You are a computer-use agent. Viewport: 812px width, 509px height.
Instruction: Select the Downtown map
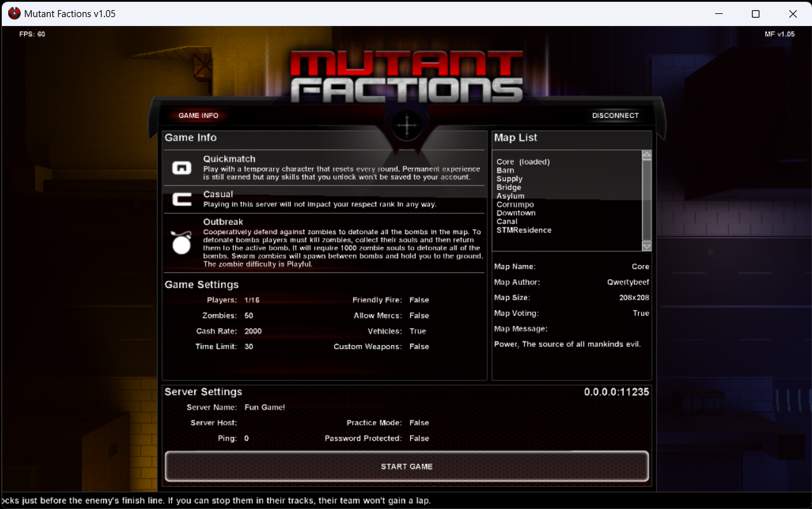pyautogui.click(x=516, y=213)
